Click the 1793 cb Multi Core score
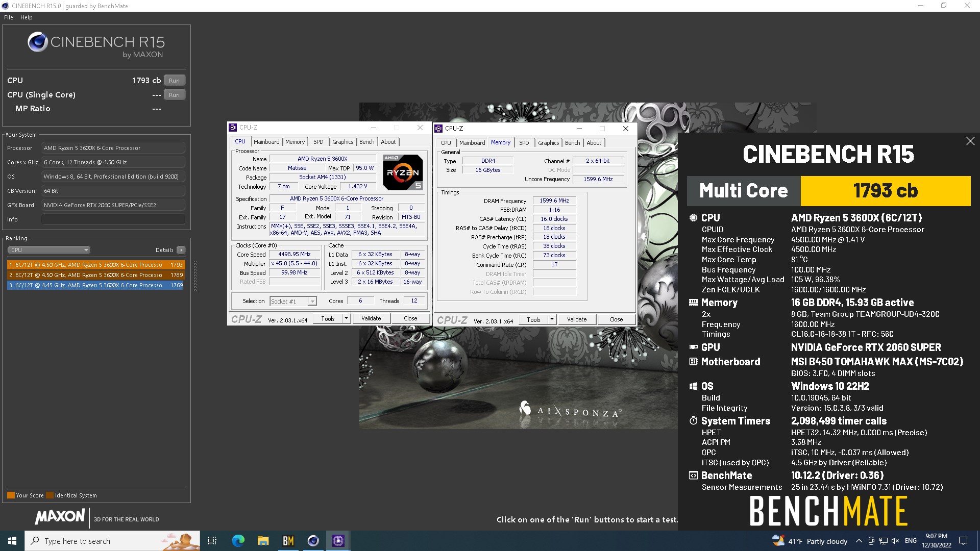 pyautogui.click(x=886, y=191)
